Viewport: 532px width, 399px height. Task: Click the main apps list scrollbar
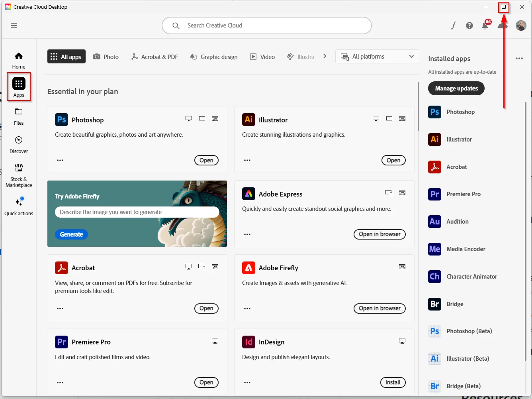click(418, 107)
